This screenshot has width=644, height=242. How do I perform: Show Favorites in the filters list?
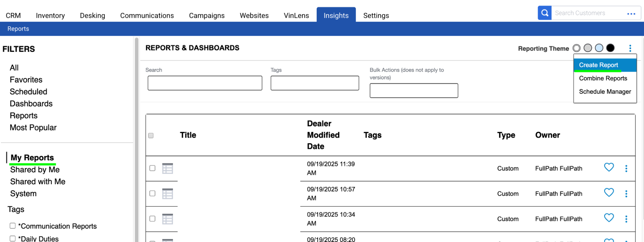(26, 80)
